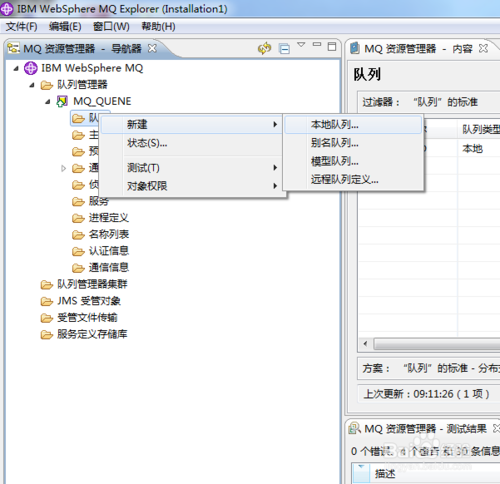Viewport: 500px width, 484px height.
Task: Select the 名称列表 tree item
Action: click(x=109, y=235)
